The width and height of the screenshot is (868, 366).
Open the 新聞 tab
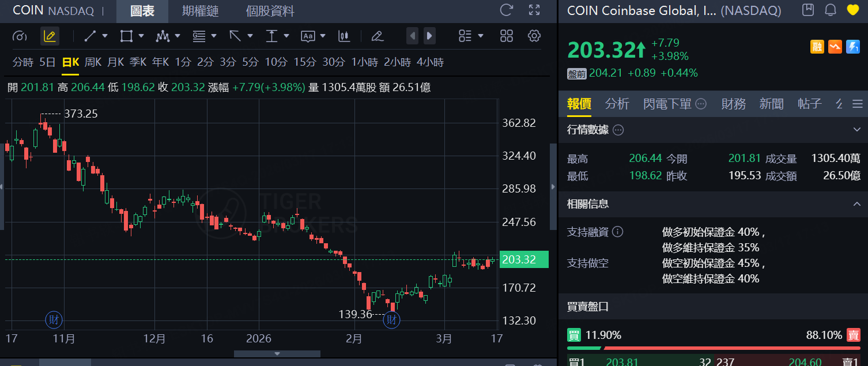[772, 104]
